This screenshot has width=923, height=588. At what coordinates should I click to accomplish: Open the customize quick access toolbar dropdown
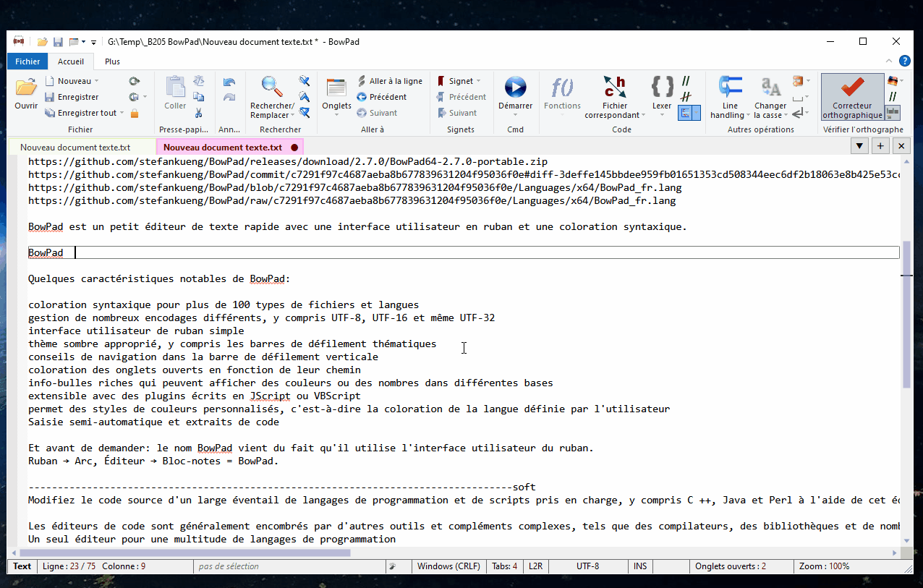[93, 42]
